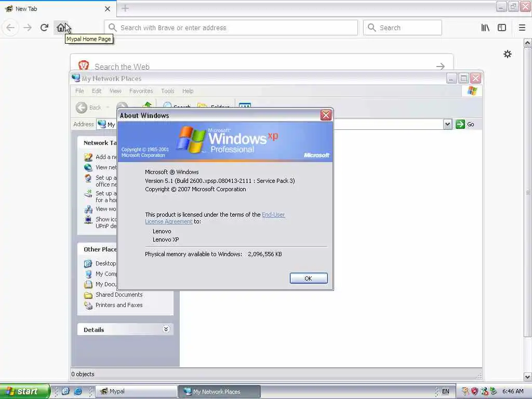Click the browser scrollbar down arrow
The width and height of the screenshot is (532, 399).
pyautogui.click(x=527, y=377)
